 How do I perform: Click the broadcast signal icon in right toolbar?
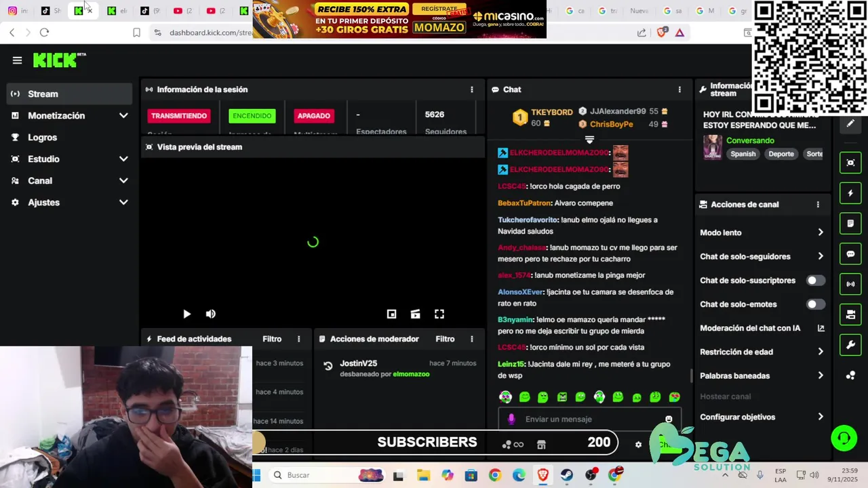(x=850, y=284)
